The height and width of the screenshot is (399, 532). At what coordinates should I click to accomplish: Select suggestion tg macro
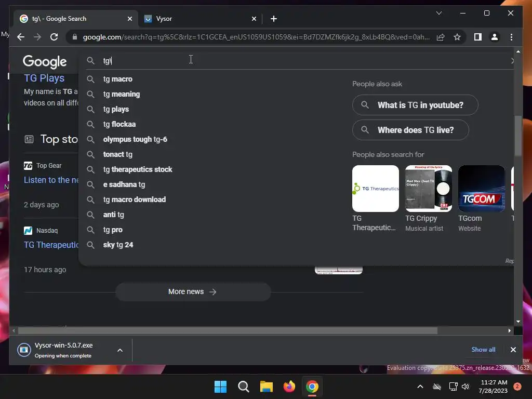tap(118, 79)
